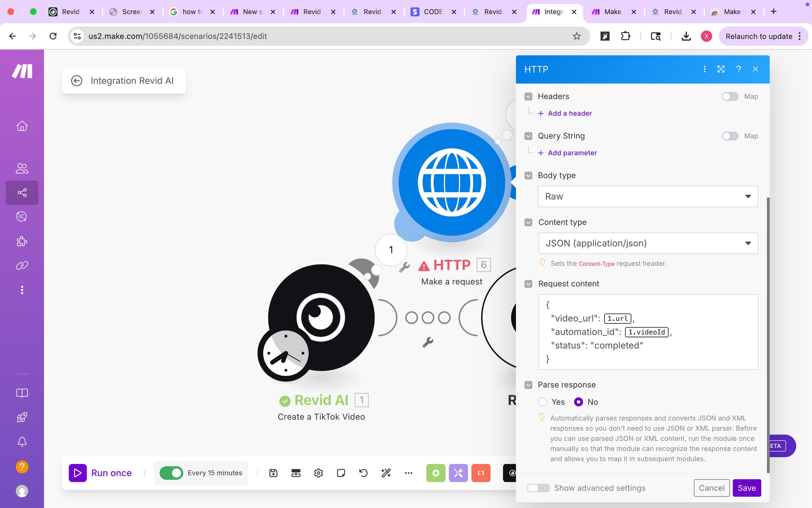Screen dimensions: 812x508
Task: Open the orange Help question icon
Action: (x=22, y=467)
